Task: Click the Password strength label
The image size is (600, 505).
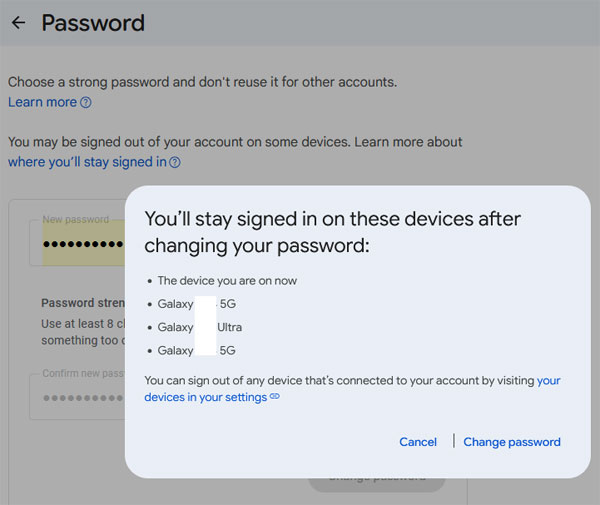Action: coord(82,303)
